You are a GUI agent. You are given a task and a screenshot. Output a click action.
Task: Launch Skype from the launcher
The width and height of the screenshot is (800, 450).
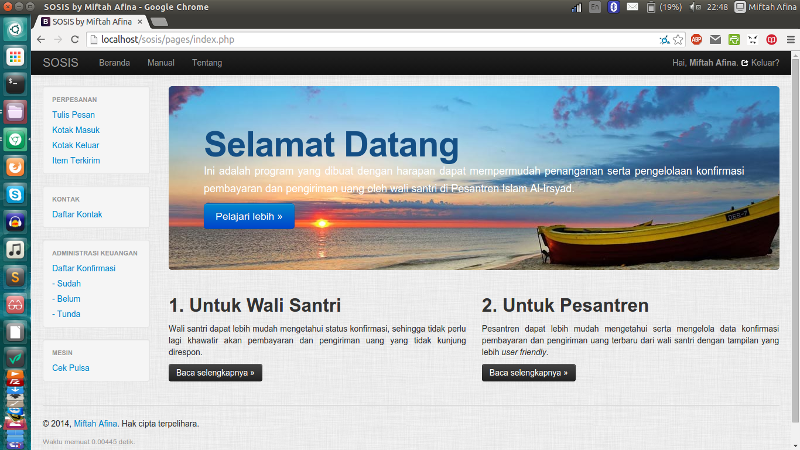click(x=15, y=194)
